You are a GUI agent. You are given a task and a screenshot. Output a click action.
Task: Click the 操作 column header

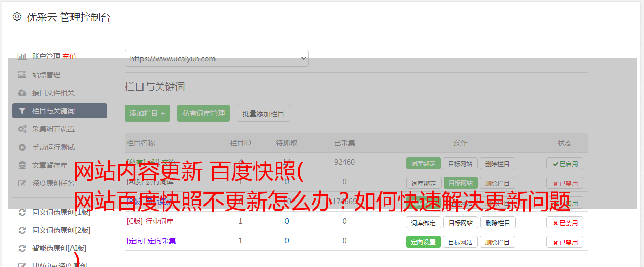point(460,143)
